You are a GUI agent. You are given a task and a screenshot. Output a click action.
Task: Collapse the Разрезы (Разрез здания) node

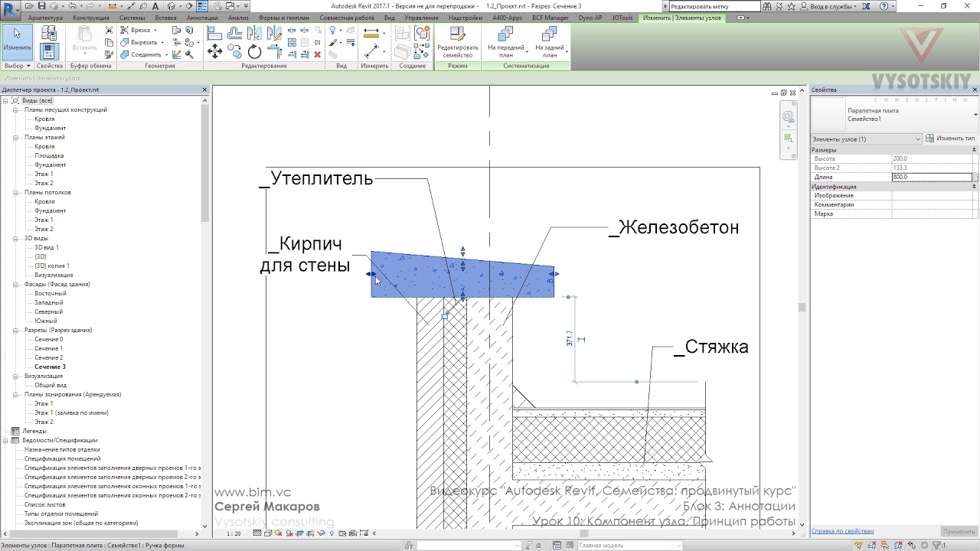pos(15,330)
